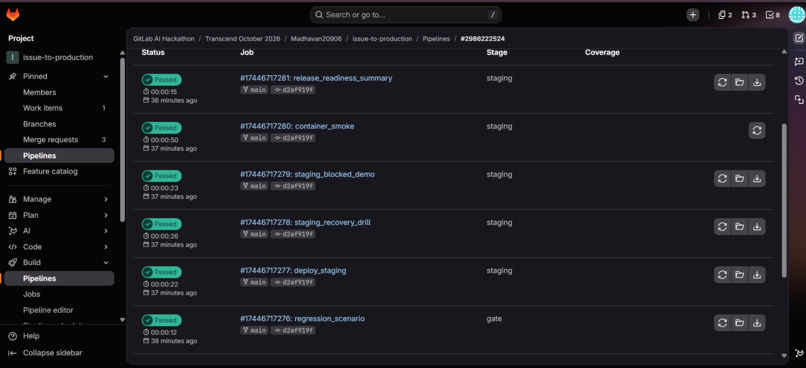Download artifacts of deploy_staging job
806x368 pixels.
point(757,275)
